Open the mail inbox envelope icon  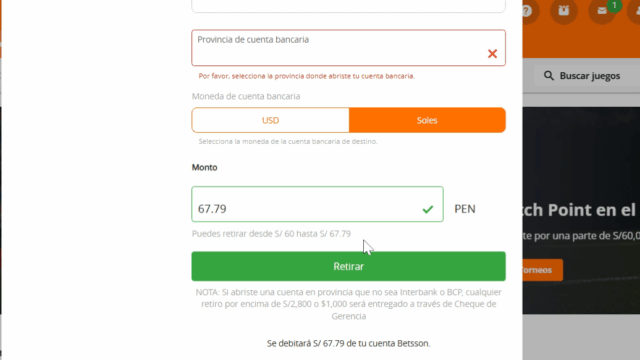[602, 11]
